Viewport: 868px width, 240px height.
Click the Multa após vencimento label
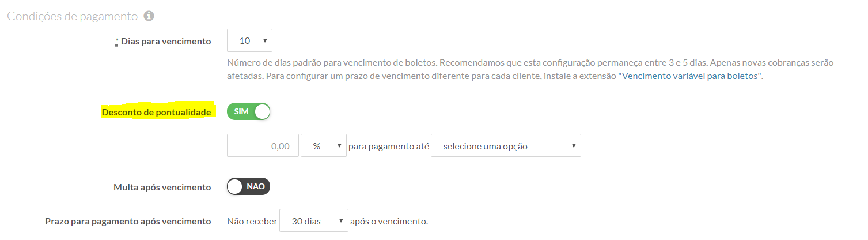pos(162,187)
